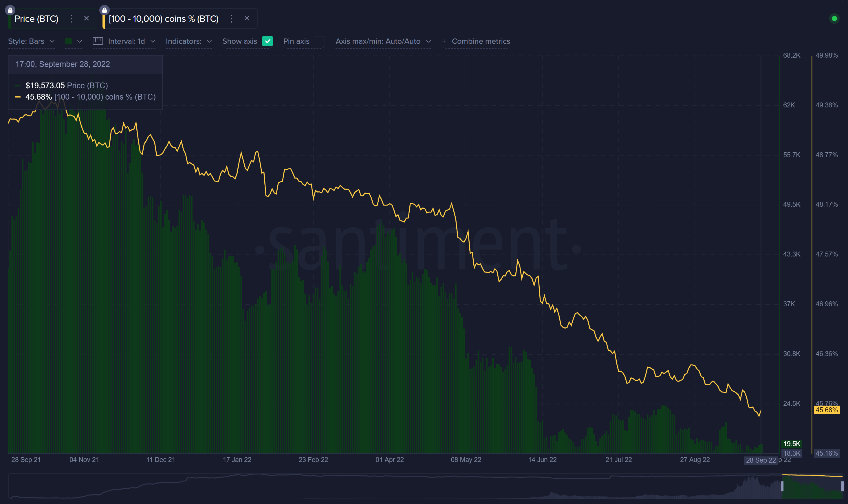Click the interval ruler icon

(x=98, y=41)
